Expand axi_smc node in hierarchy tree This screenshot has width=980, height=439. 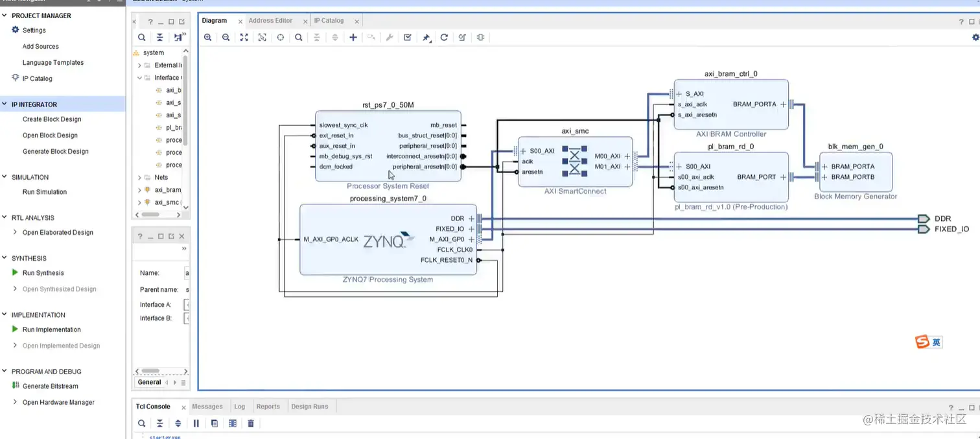coord(139,202)
